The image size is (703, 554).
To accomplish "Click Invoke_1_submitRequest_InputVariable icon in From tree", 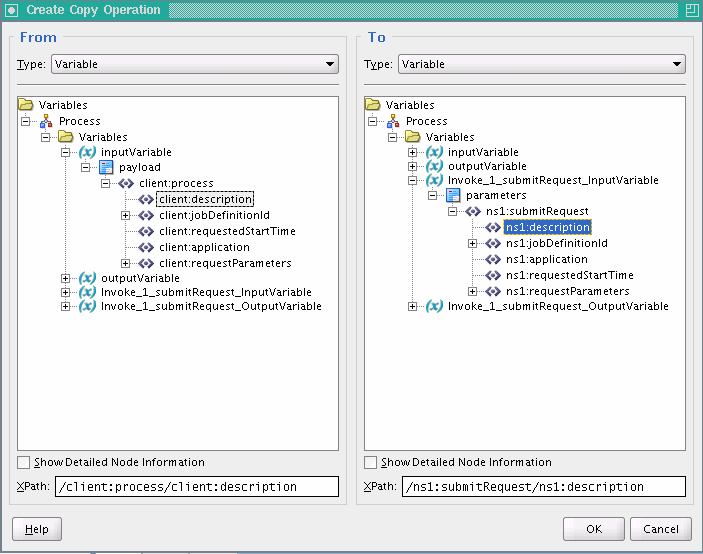I will pyautogui.click(x=87, y=292).
